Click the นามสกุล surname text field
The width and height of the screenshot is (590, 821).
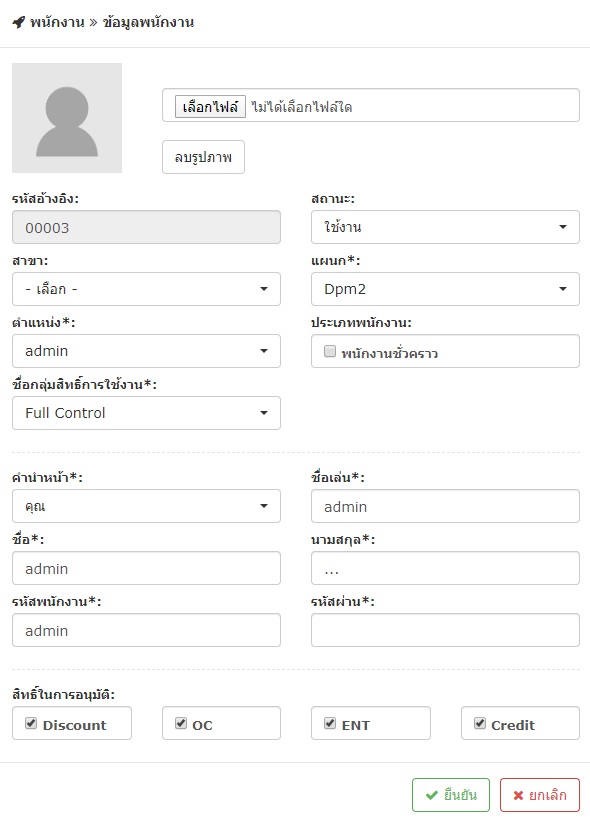tap(445, 568)
